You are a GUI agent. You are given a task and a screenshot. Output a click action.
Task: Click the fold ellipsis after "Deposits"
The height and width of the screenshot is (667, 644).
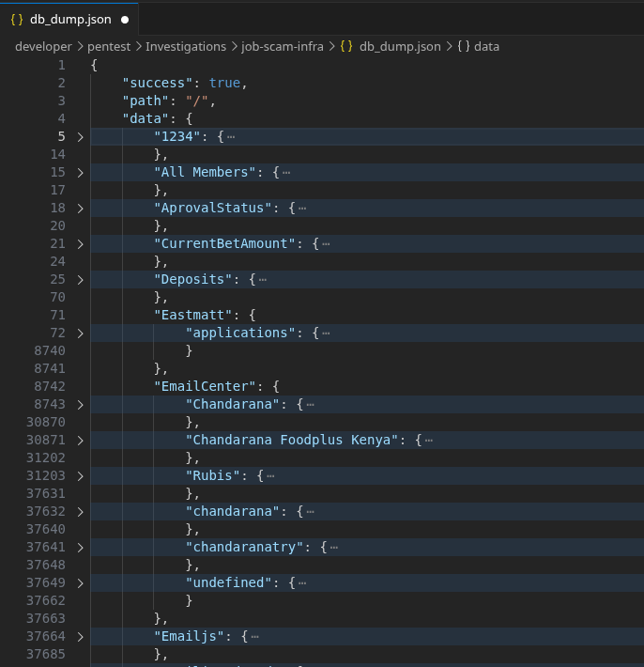[262, 280]
